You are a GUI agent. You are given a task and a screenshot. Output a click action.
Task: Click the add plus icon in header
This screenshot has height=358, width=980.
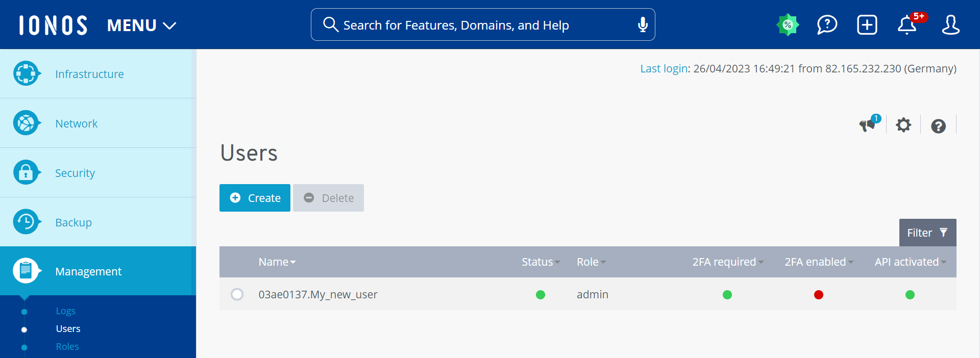867,25
